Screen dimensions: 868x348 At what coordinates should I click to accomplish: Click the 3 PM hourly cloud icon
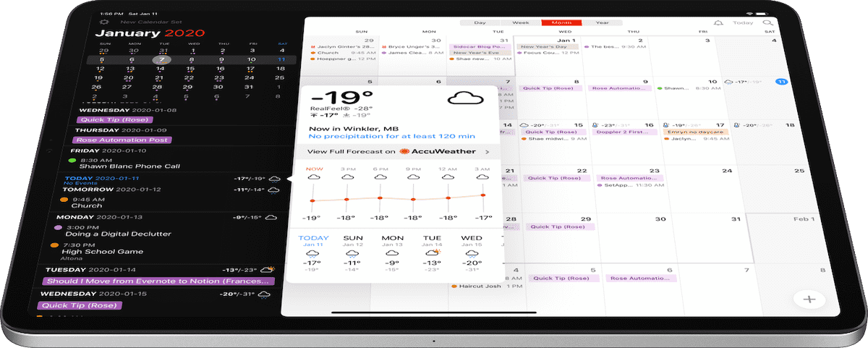pos(346,177)
